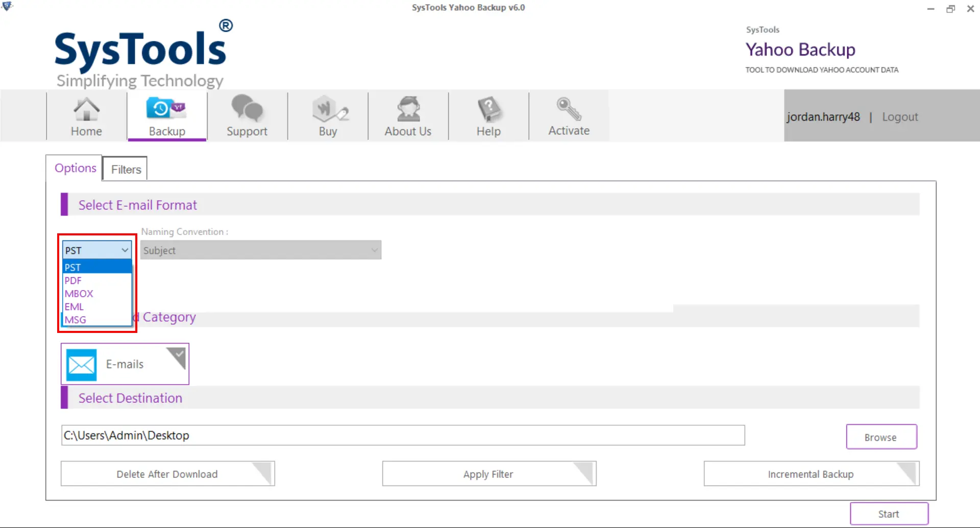Toggle the Delete After Download option
980x528 pixels.
pos(167,474)
